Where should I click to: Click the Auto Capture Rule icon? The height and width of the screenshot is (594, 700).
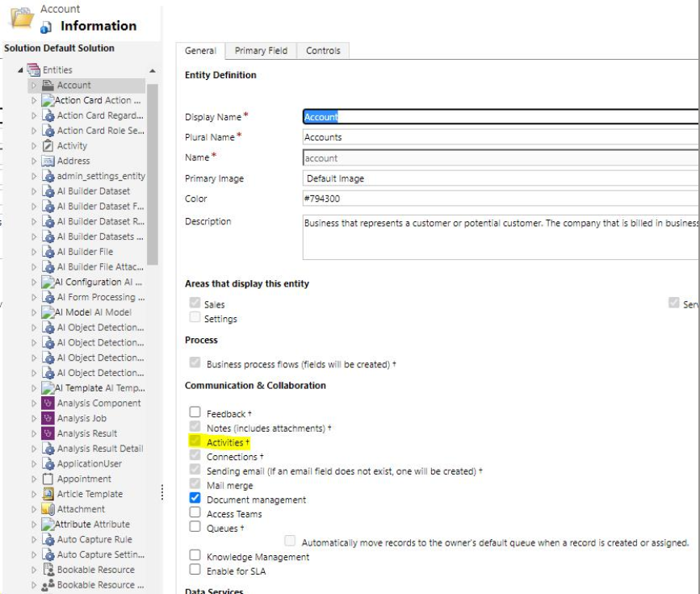point(48,539)
